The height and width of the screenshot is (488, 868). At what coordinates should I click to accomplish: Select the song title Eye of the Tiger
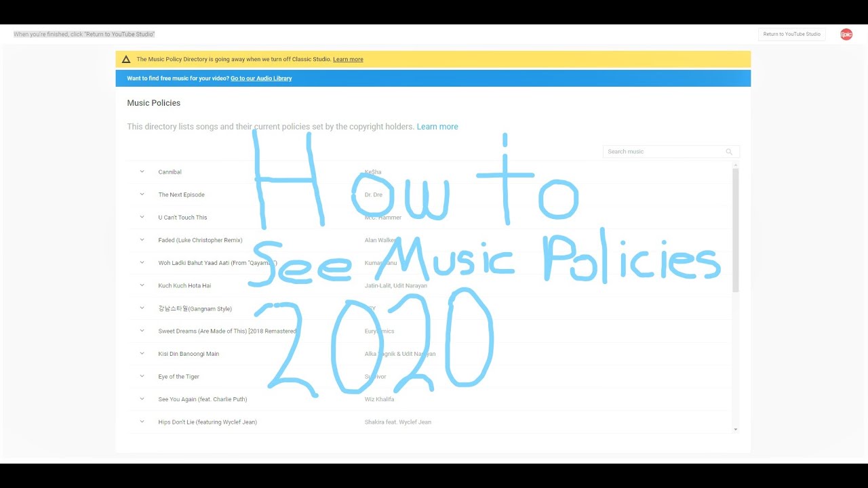pyautogui.click(x=178, y=376)
